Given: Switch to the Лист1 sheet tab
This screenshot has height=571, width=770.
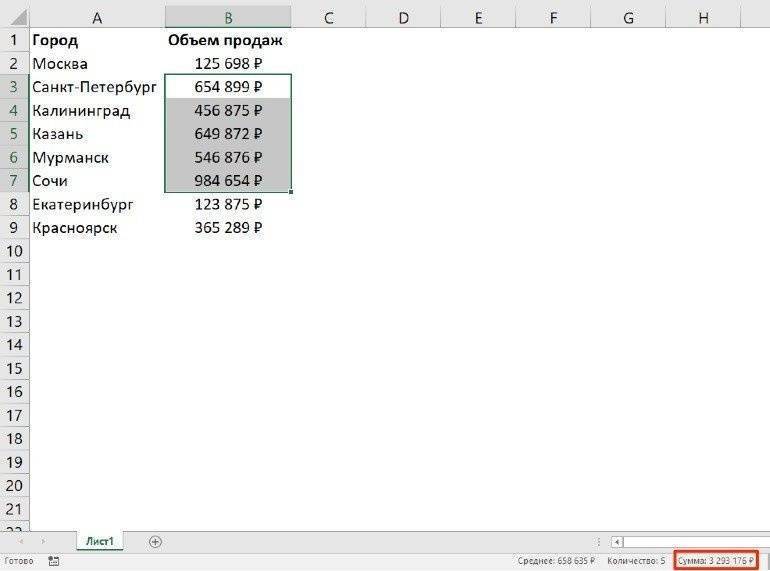Looking at the screenshot, I should (x=99, y=541).
